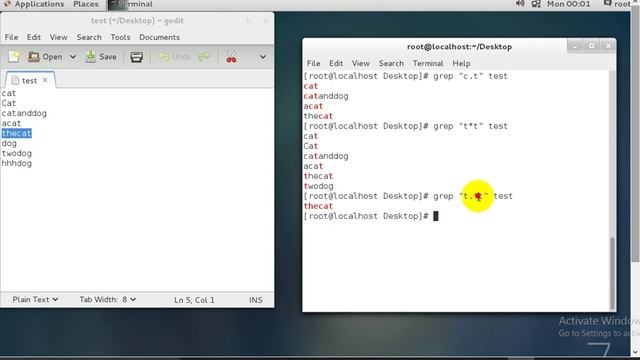The image size is (640, 360).
Task: Click the Undo button in gedit
Action: tap(175, 57)
